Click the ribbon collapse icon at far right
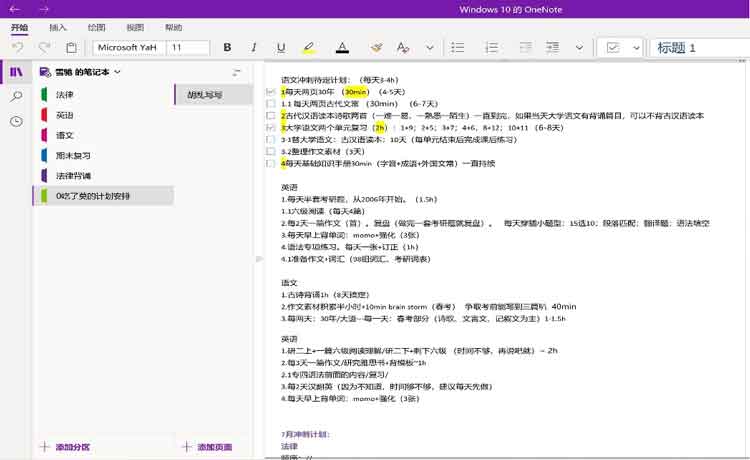 (x=742, y=61)
